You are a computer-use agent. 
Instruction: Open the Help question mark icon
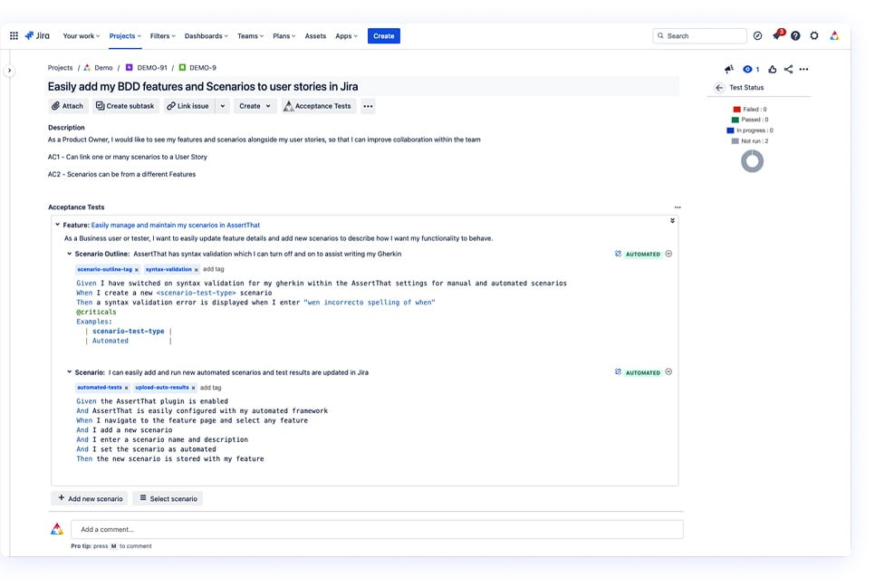pyautogui.click(x=796, y=35)
